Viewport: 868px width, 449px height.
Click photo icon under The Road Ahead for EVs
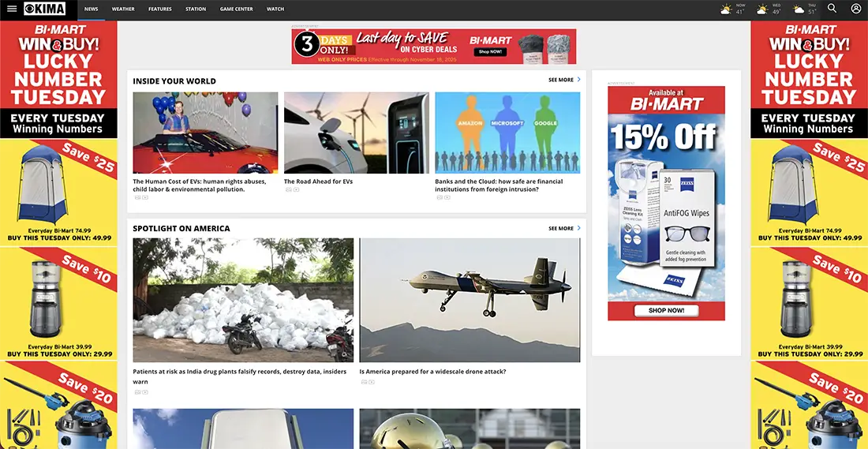[x=288, y=190]
